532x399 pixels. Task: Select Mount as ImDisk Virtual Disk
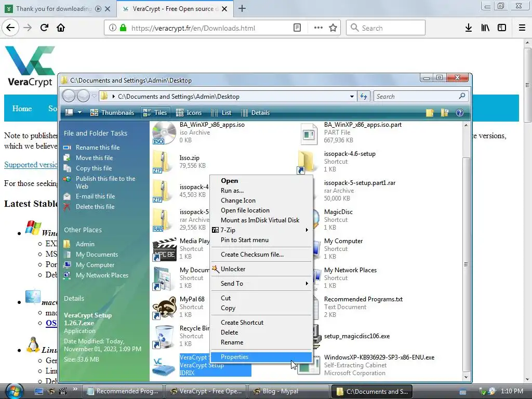click(261, 220)
